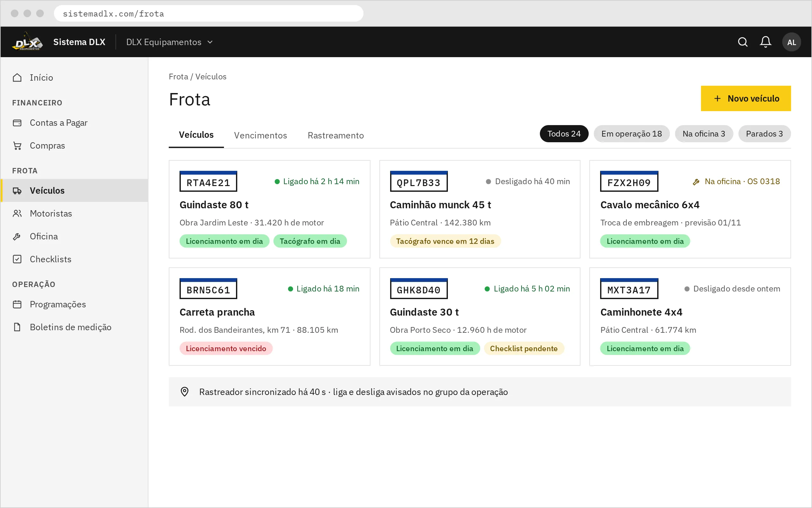
Task: Click Desligado desde ontem status
Action: tap(732, 289)
